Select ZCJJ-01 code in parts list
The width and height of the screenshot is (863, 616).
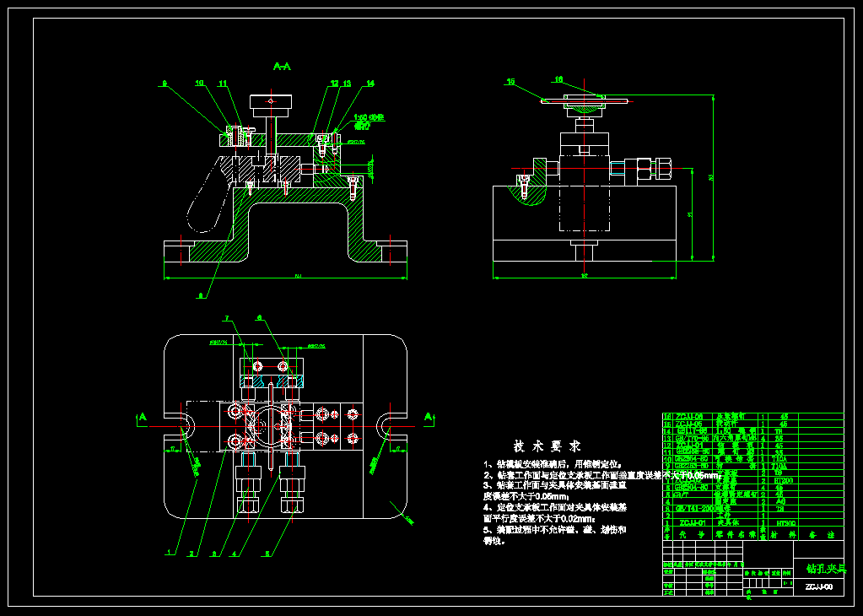[693, 522]
